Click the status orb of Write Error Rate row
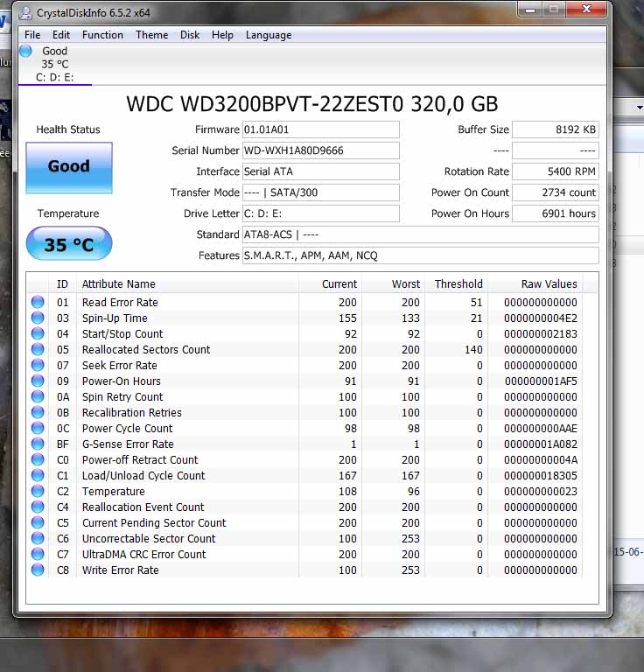 point(38,570)
